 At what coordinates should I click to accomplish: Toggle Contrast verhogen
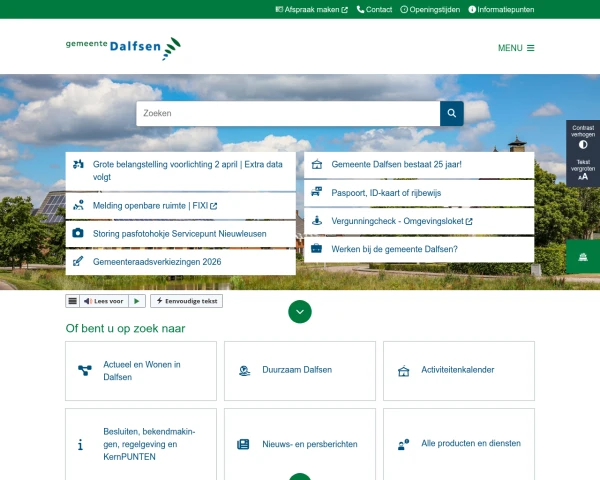pyautogui.click(x=583, y=137)
